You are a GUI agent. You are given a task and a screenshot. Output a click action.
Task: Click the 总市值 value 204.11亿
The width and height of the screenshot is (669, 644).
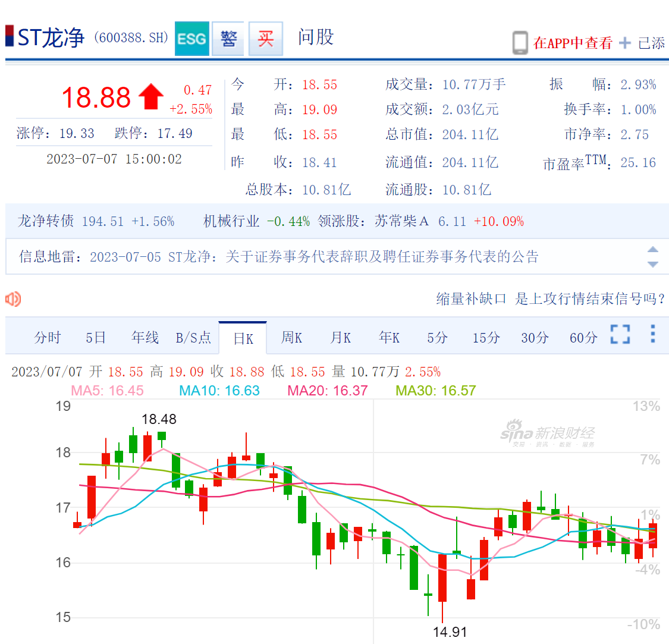tap(470, 134)
